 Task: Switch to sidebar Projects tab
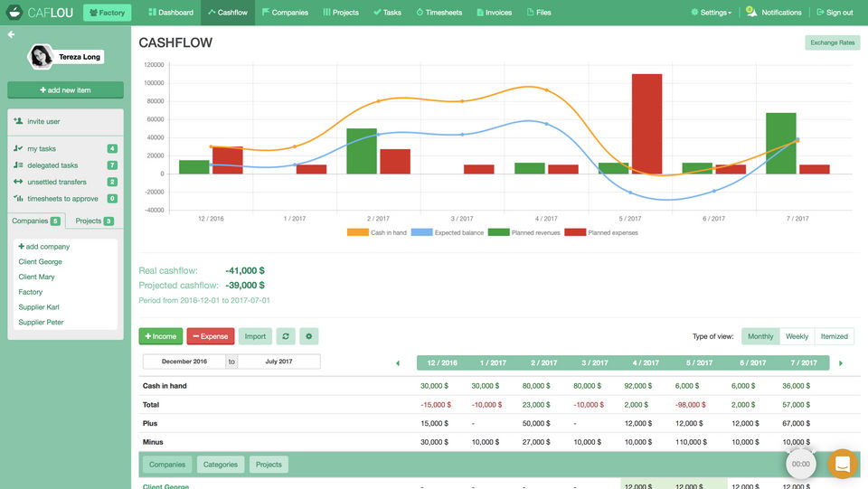[94, 221]
